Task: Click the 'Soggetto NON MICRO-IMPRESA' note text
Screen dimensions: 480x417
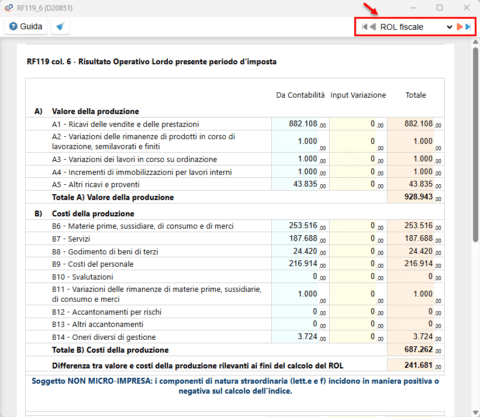Action: [x=235, y=386]
